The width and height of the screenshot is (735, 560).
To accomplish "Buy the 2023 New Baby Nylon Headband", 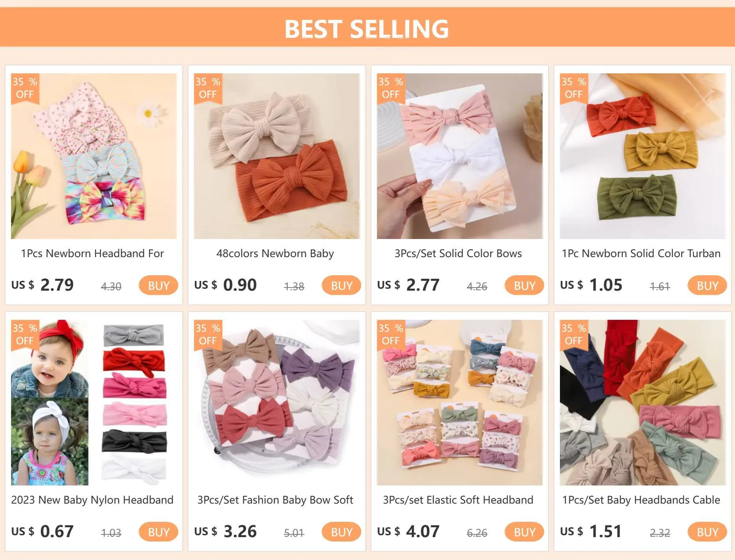I will 159,532.
